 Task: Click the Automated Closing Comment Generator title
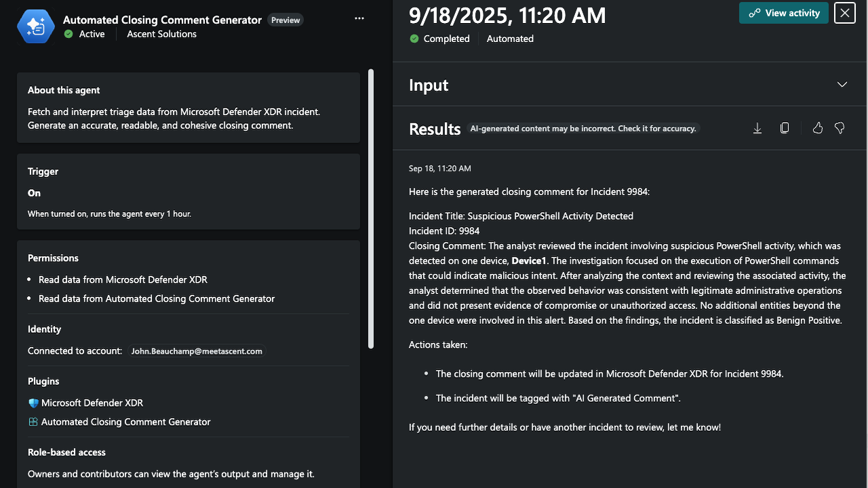[162, 20]
